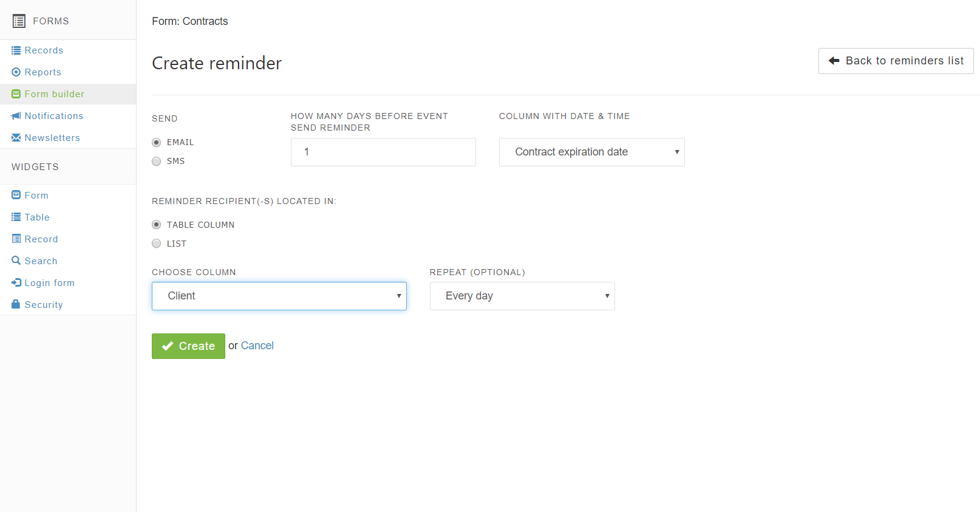Open Reports in the sidebar

click(x=43, y=72)
